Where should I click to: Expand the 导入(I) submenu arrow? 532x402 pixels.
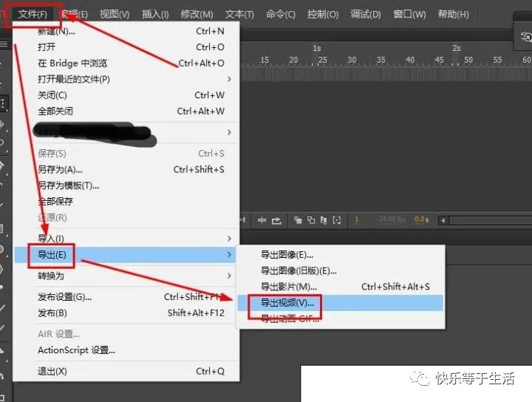tap(229, 239)
